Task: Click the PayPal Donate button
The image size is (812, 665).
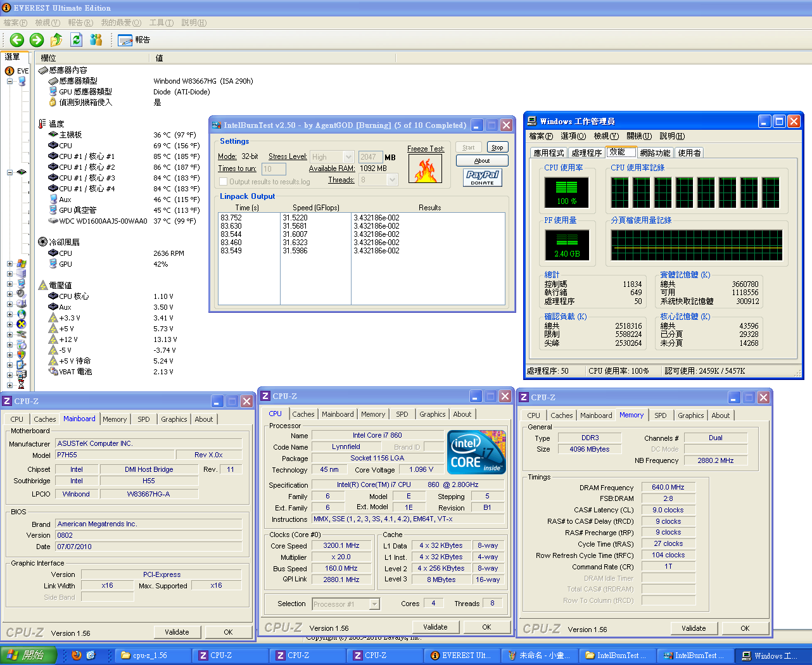Action: [x=483, y=177]
